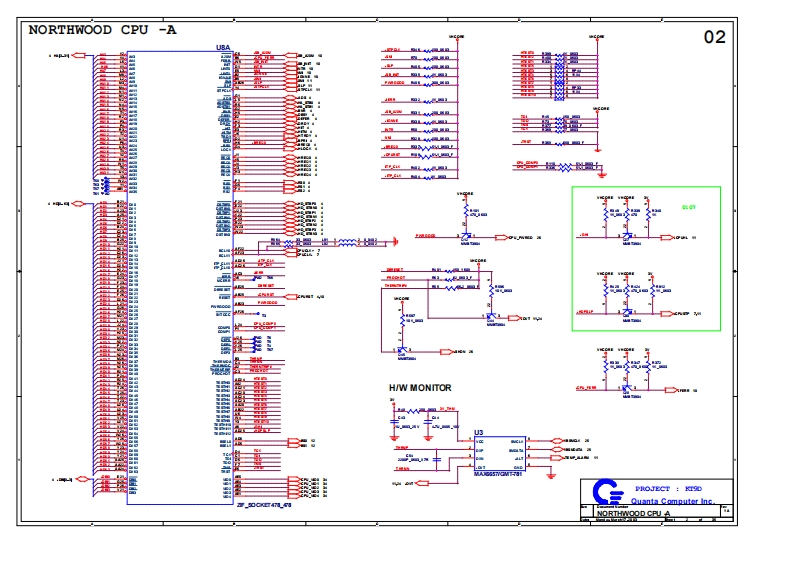Click the page number 02
This screenshot has height=561, width=793.
click(715, 38)
